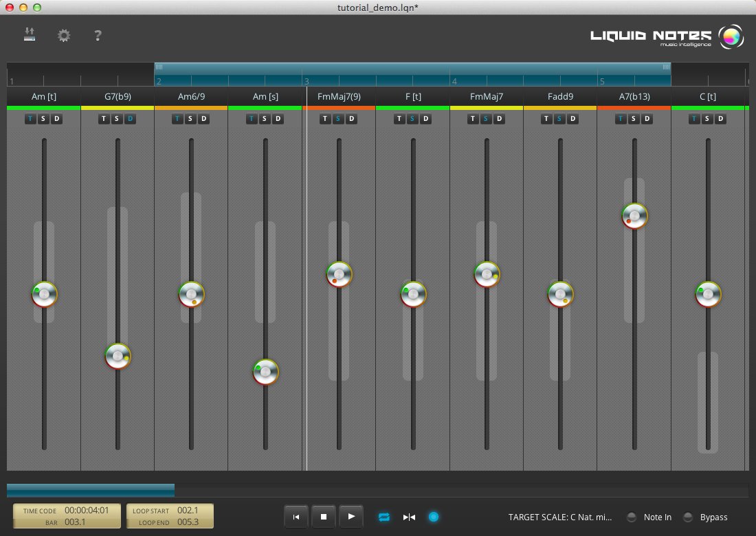Open the FmMaj7(9) chord name header

tap(339, 97)
